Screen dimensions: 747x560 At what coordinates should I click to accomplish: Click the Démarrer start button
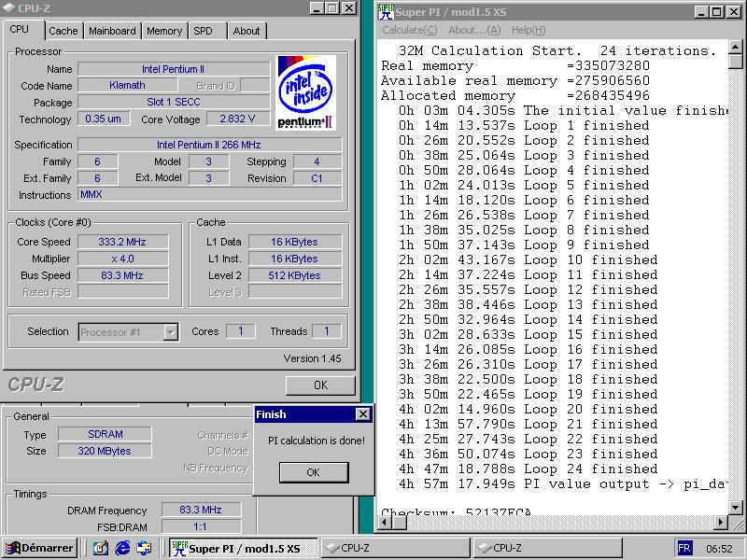click(40, 548)
